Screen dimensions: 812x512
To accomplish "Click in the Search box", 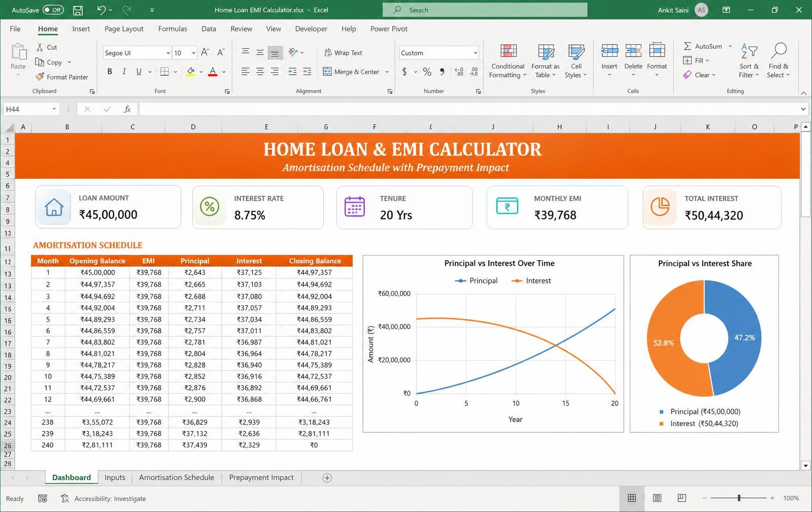I will [x=485, y=10].
